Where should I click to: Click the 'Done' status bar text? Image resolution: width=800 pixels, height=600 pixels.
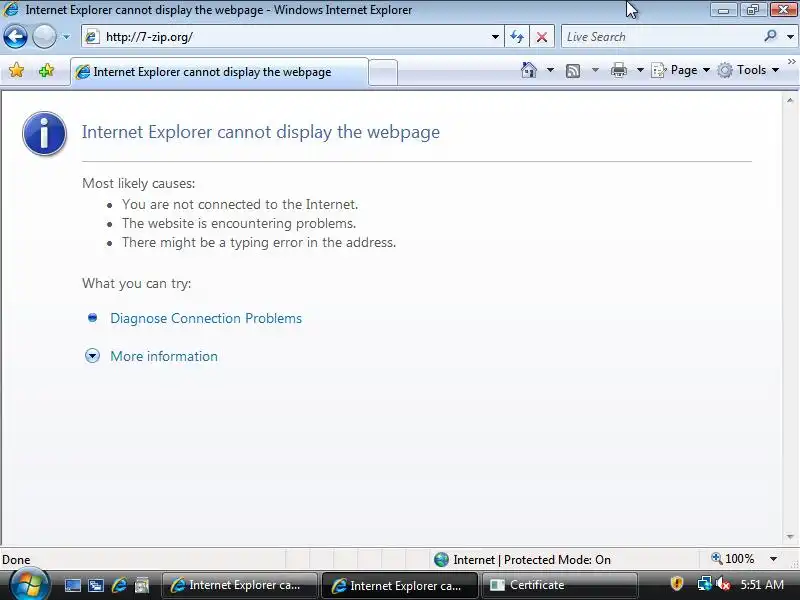[x=16, y=560]
